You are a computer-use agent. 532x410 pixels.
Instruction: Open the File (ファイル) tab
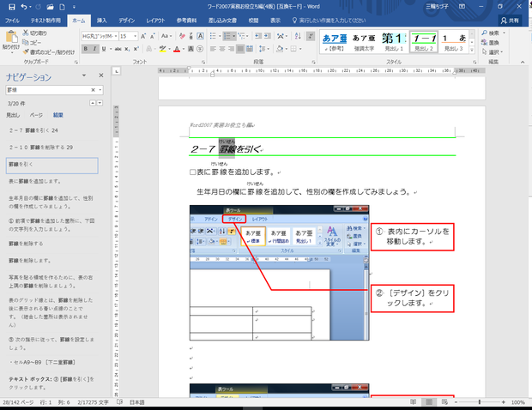point(12,21)
